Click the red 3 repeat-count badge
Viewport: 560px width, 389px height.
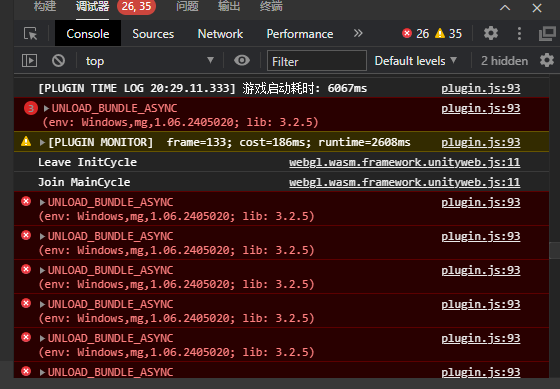pos(31,108)
